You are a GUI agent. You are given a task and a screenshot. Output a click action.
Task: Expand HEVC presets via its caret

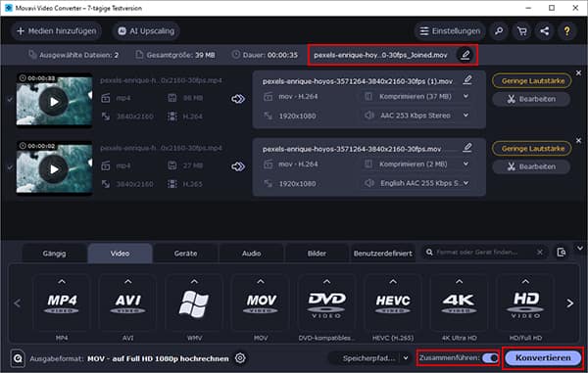point(393,281)
